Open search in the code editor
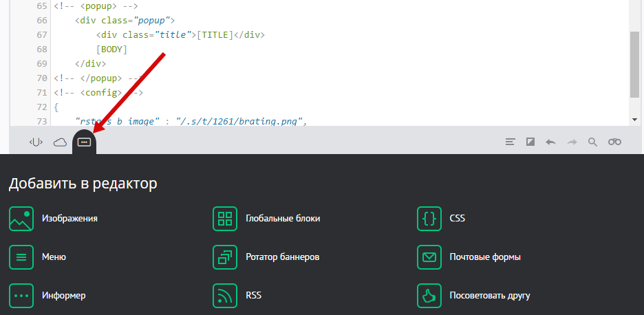Image resolution: width=644 pixels, height=315 pixels. click(592, 142)
